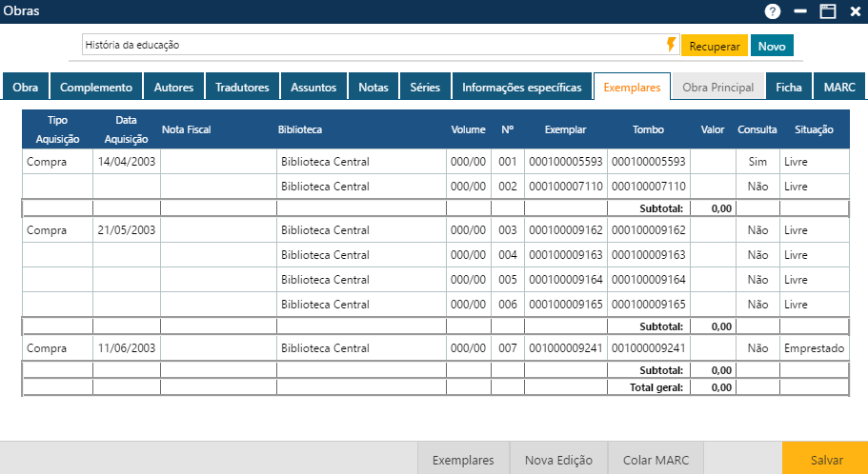Open the help question mark icon
The height and width of the screenshot is (474, 868).
(x=773, y=11)
